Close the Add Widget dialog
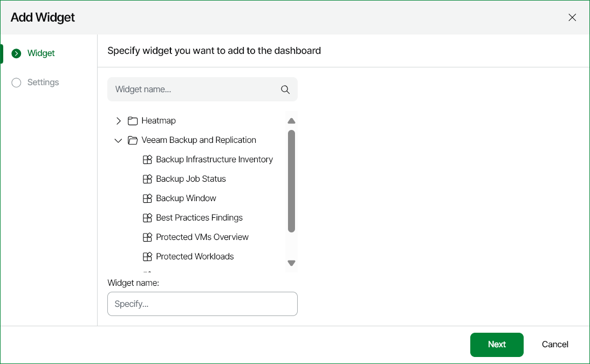The height and width of the screenshot is (364, 590). 572,17
